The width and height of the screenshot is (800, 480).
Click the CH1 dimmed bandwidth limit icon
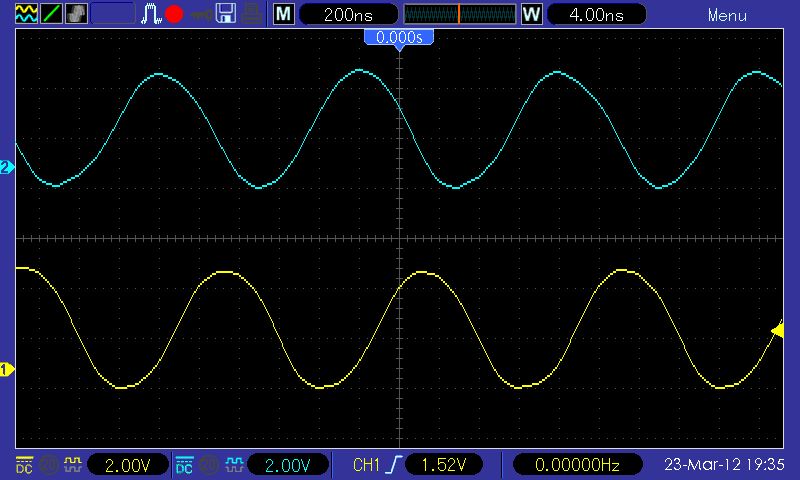click(x=48, y=465)
